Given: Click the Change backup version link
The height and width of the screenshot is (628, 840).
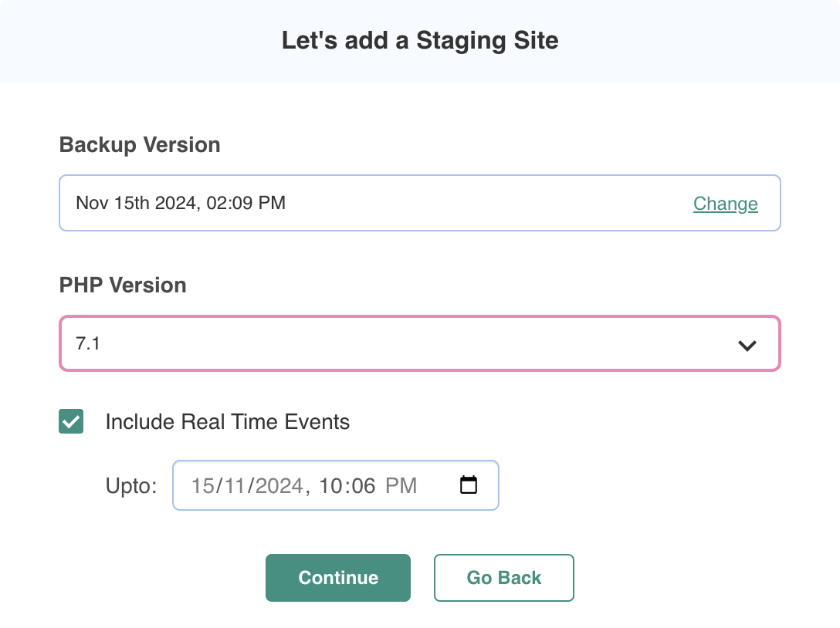Looking at the screenshot, I should point(726,204).
